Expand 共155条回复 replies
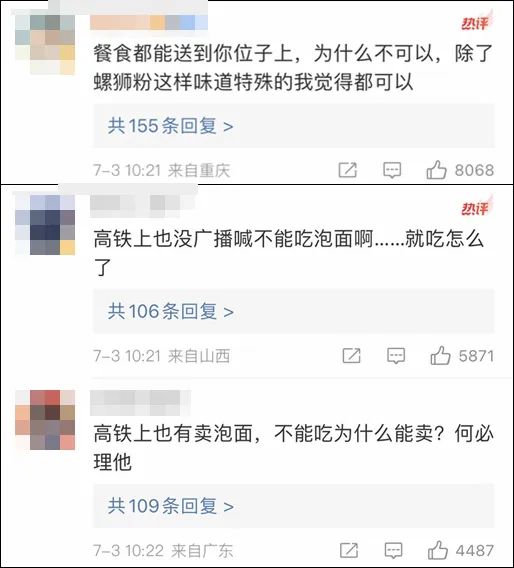514x568 pixels. point(294,126)
